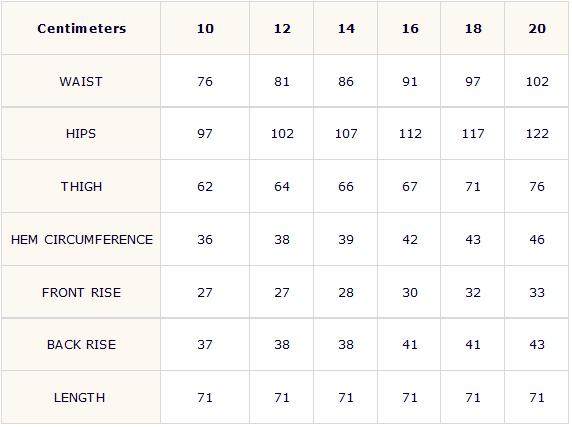Click waist value 102 for size 20
This screenshot has height=427, width=572.
(537, 81)
